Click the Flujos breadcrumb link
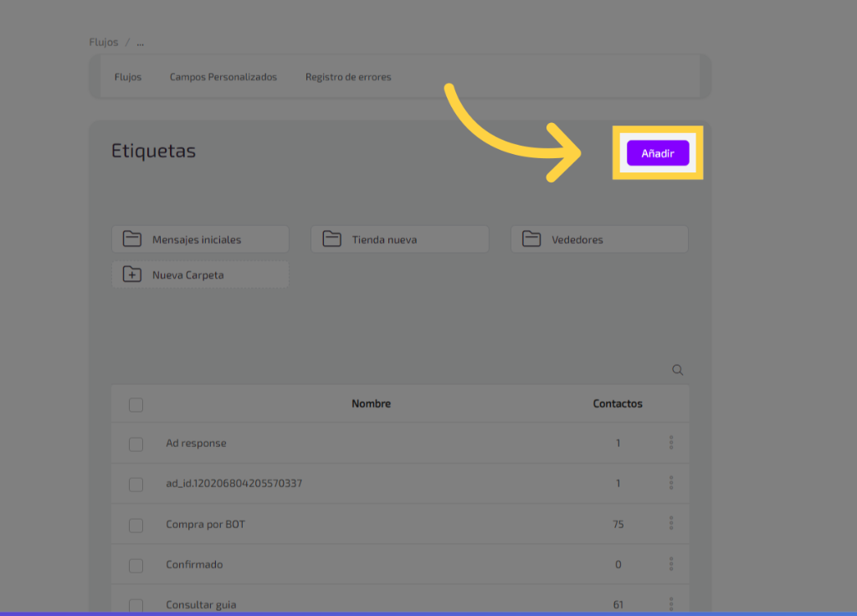 click(x=103, y=42)
